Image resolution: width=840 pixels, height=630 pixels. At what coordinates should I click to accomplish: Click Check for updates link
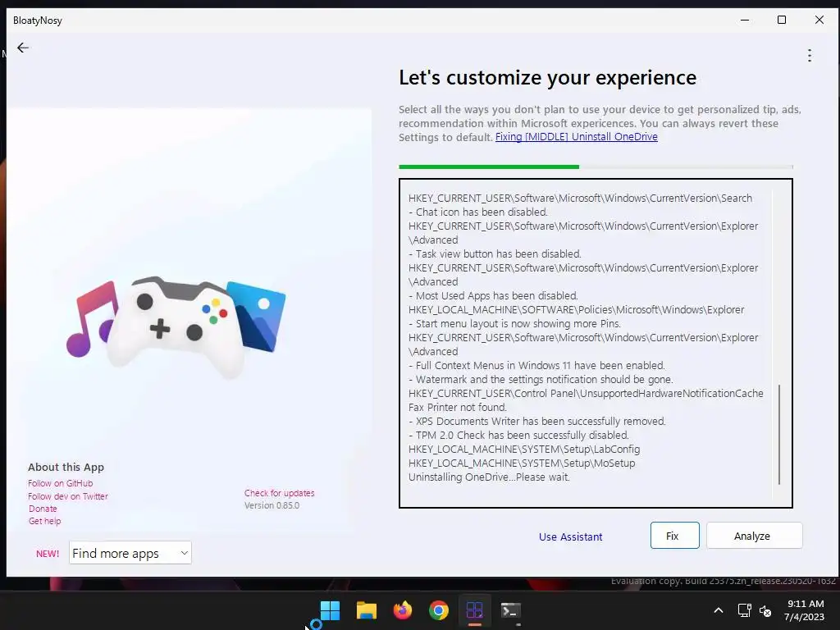coord(279,493)
